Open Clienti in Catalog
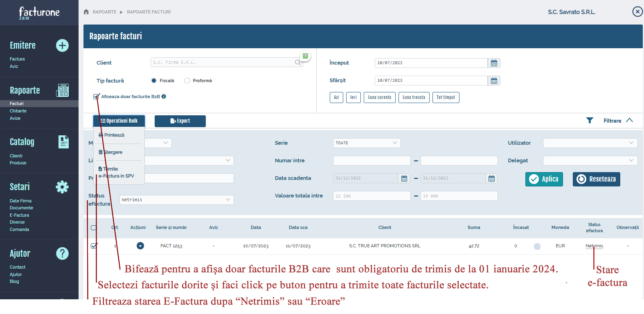 click(x=16, y=156)
